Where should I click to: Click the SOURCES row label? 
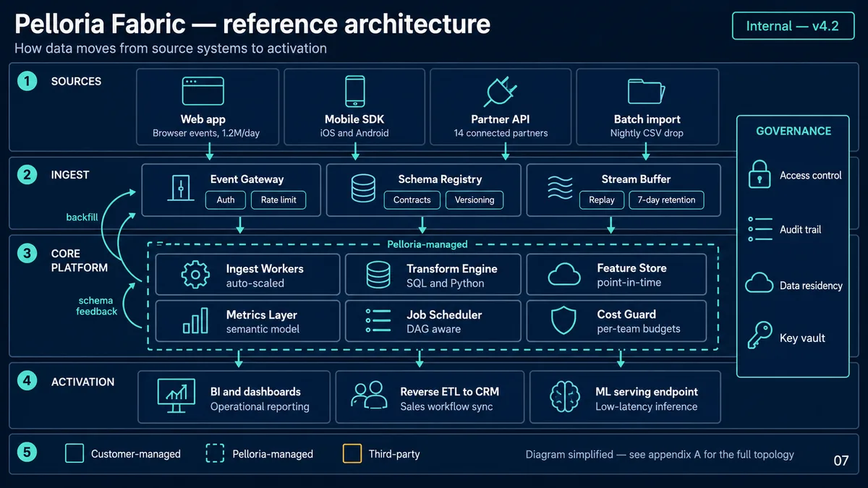[76, 81]
